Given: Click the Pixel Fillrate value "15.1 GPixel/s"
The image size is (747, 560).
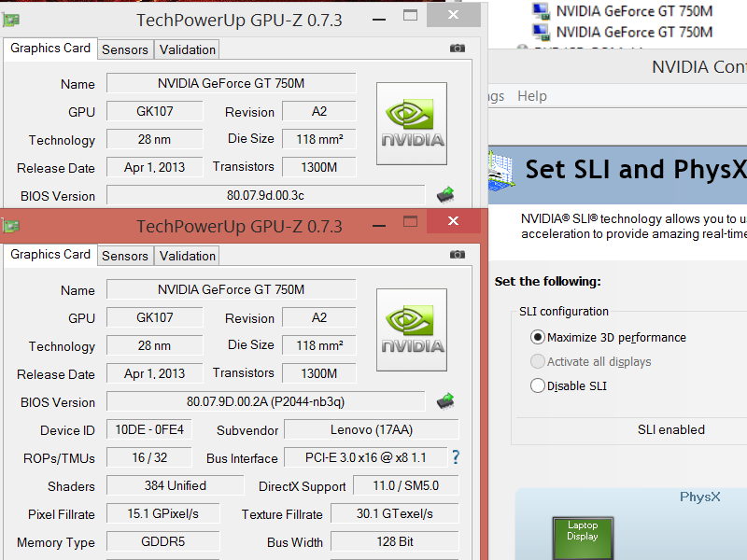Looking at the screenshot, I should (162, 514).
